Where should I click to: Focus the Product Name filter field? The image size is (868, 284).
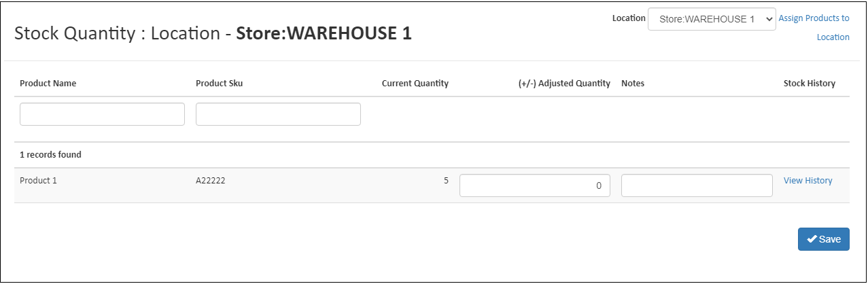click(x=102, y=114)
